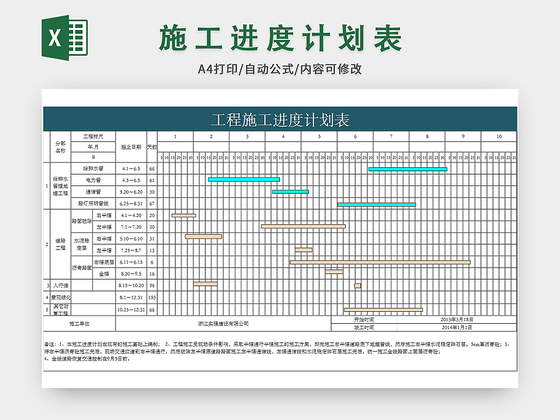
Task: Click the date cell 7.1~7.20
Action: 131,227
